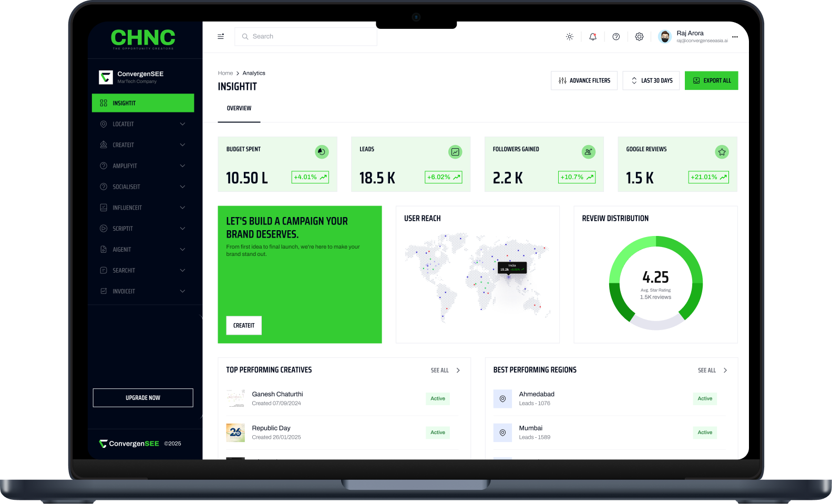
Task: Click the SEARCHIT icon in sidebar
Action: click(x=104, y=270)
